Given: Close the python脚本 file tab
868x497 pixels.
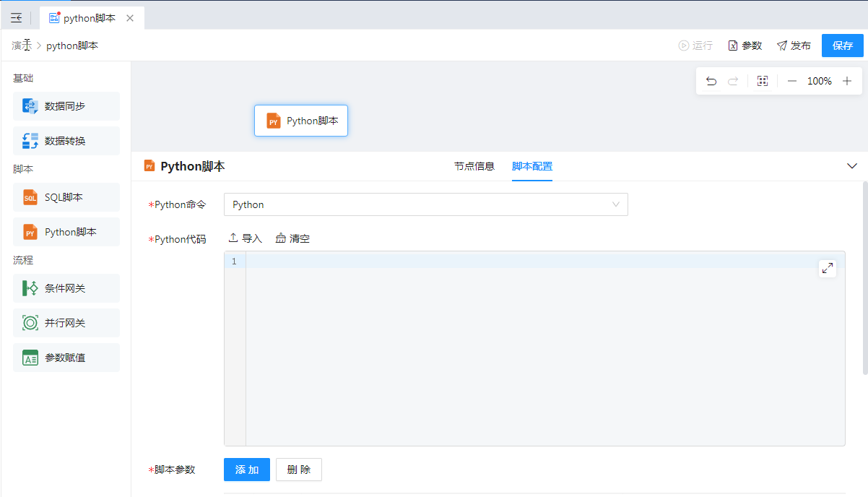Looking at the screenshot, I should pyautogui.click(x=130, y=18).
